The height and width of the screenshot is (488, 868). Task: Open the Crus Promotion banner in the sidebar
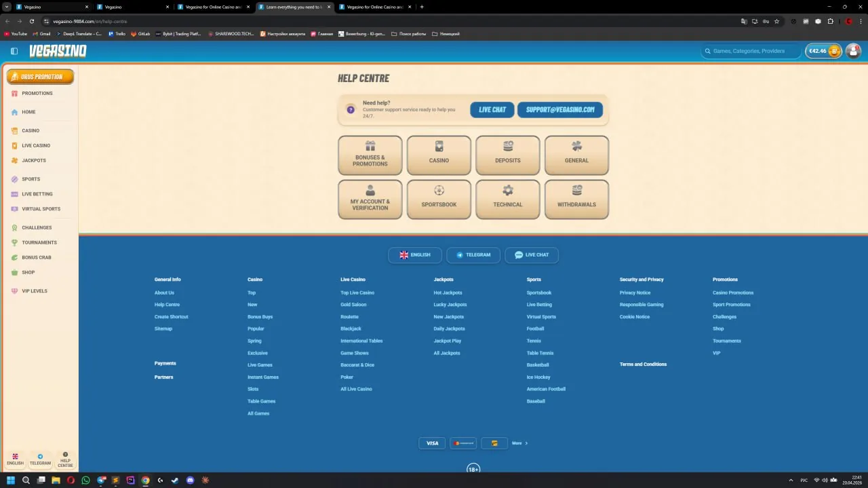[41, 77]
